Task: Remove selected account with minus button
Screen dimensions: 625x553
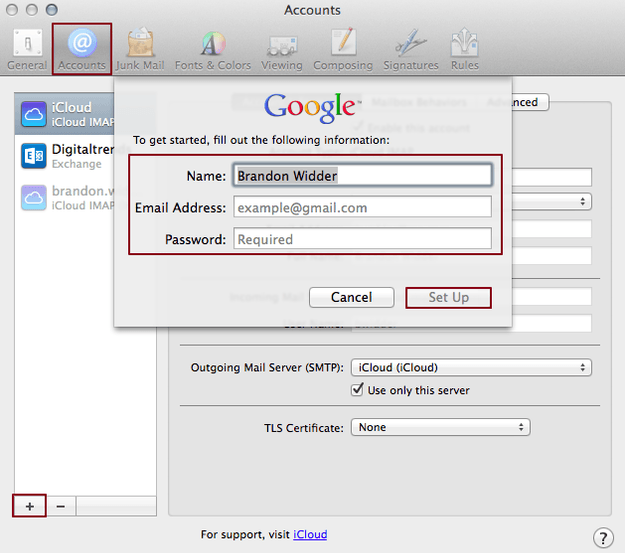Action: coord(61,506)
